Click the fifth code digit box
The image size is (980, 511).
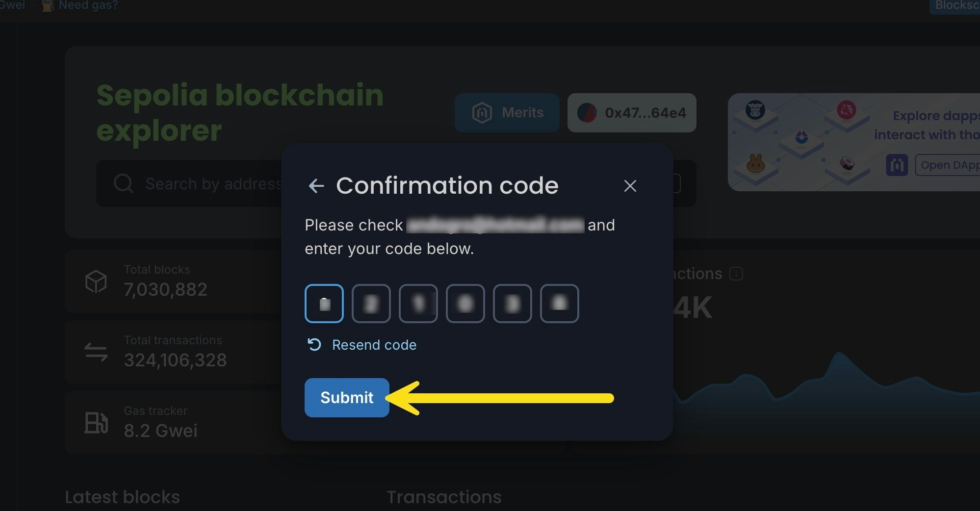pyautogui.click(x=512, y=304)
